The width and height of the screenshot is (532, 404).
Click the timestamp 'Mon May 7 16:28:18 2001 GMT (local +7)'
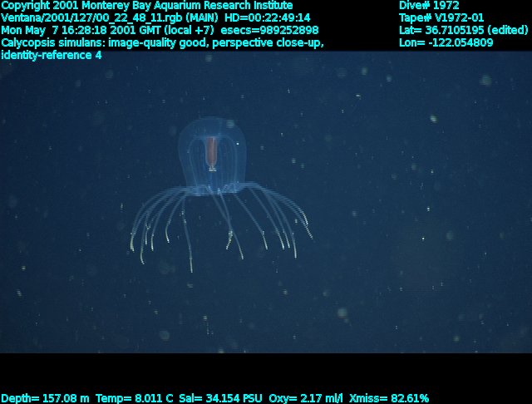point(107,31)
